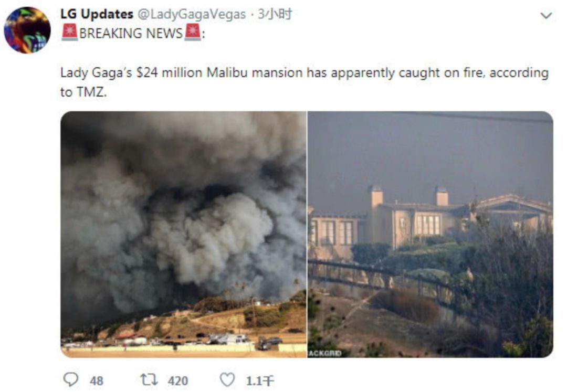Image resolution: width=567 pixels, height=392 pixels.
Task: Expand the tweet options chevron
Action: point(546,16)
